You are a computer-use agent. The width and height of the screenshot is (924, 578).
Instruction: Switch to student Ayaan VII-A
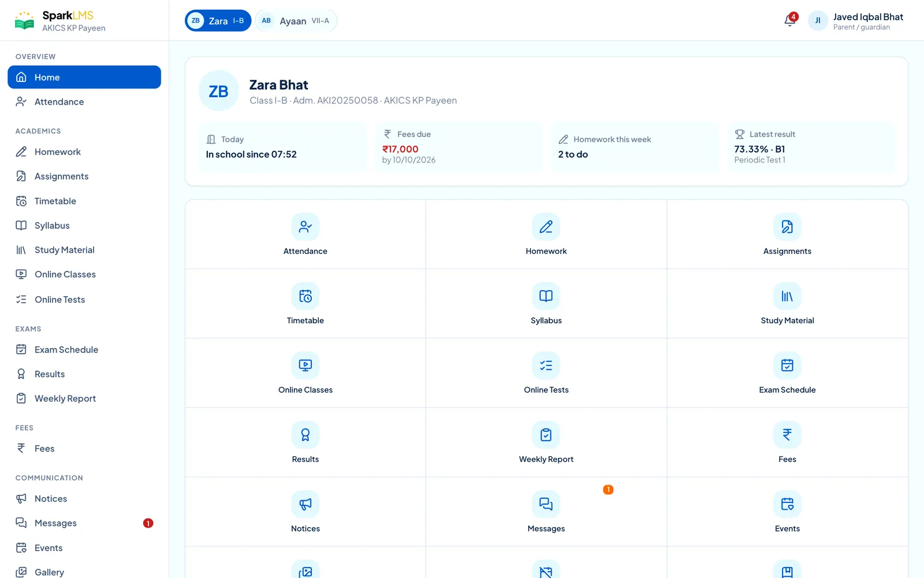coord(296,21)
